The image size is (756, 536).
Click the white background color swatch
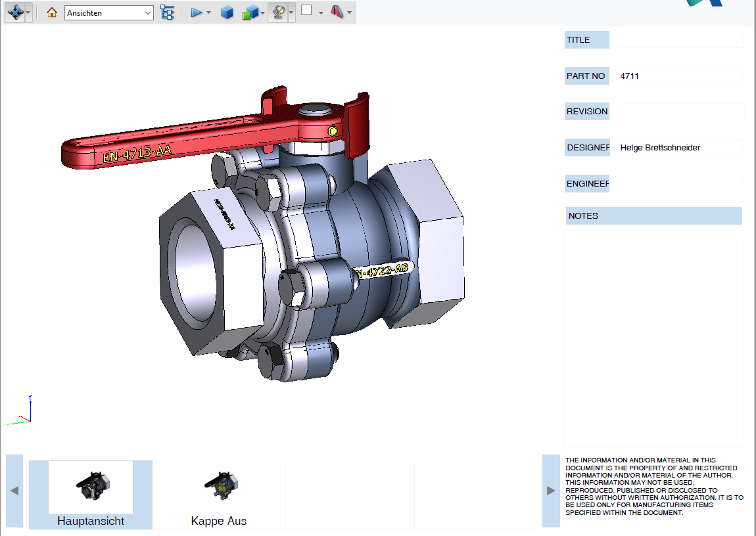[306, 10]
